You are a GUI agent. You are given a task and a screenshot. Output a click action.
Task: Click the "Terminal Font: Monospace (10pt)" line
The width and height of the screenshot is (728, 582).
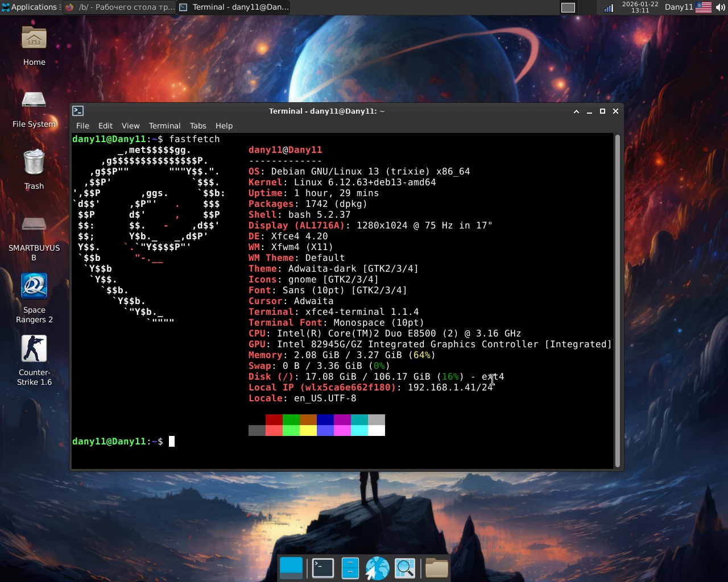coord(337,323)
